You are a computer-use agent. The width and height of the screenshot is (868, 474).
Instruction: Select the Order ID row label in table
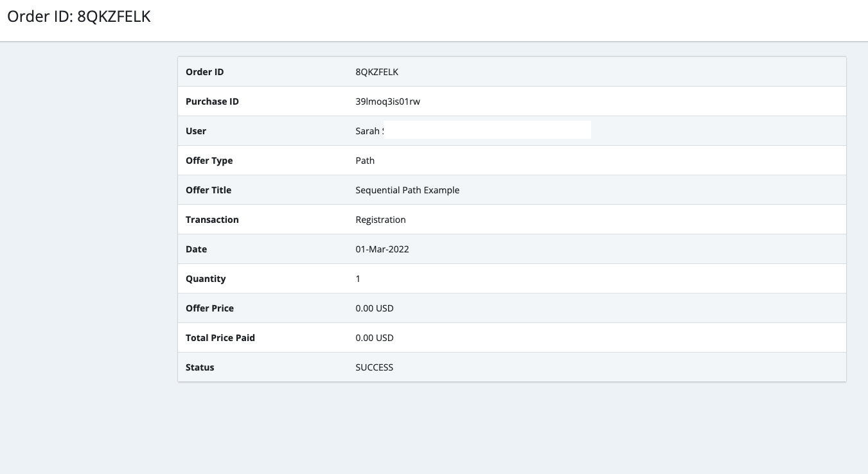click(204, 72)
